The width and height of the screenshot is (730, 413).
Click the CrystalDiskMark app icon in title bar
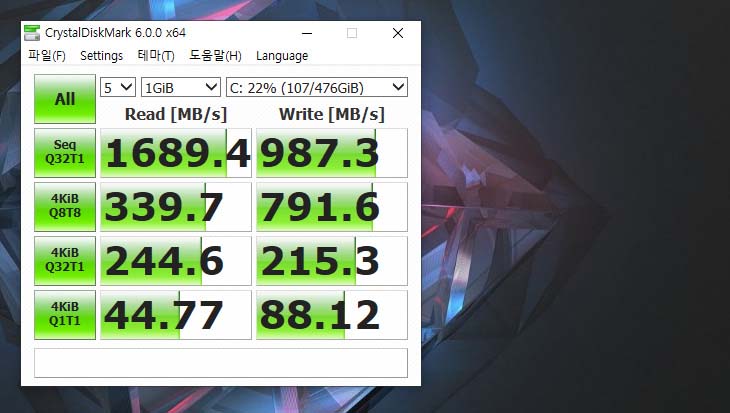click(32, 33)
